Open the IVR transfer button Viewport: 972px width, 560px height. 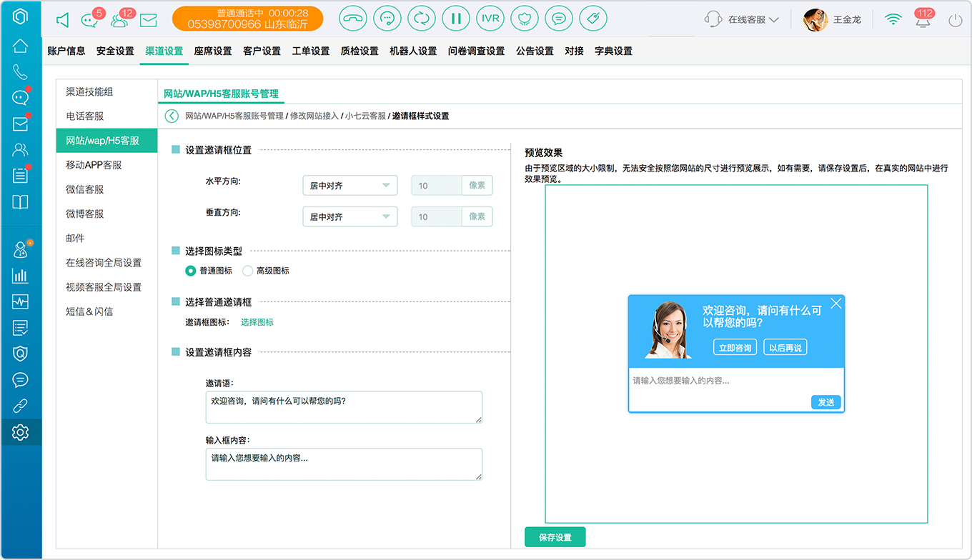(x=490, y=19)
